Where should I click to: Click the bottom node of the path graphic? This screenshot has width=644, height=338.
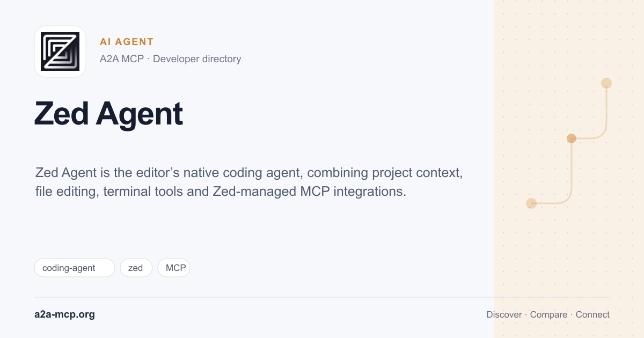pyautogui.click(x=531, y=203)
